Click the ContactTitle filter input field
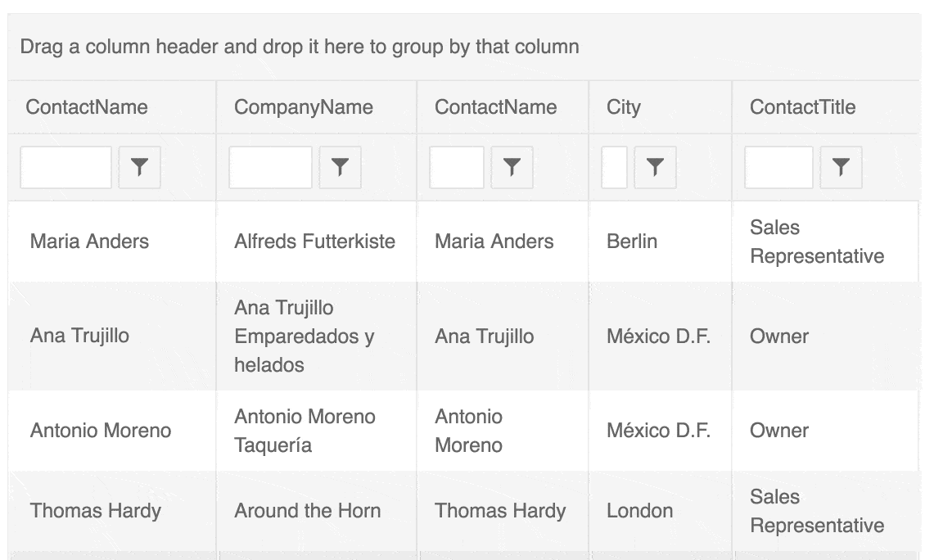Screen dimensions: 925x560 pos(778,166)
